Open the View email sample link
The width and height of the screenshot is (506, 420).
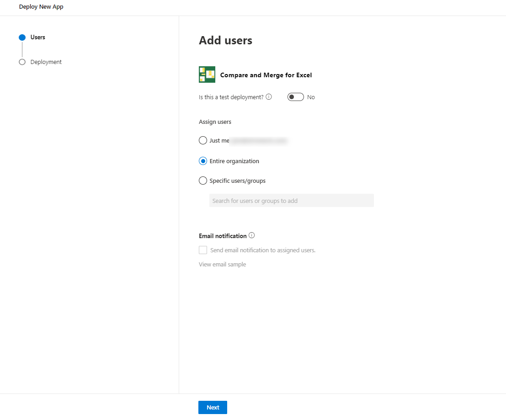pyautogui.click(x=222, y=264)
